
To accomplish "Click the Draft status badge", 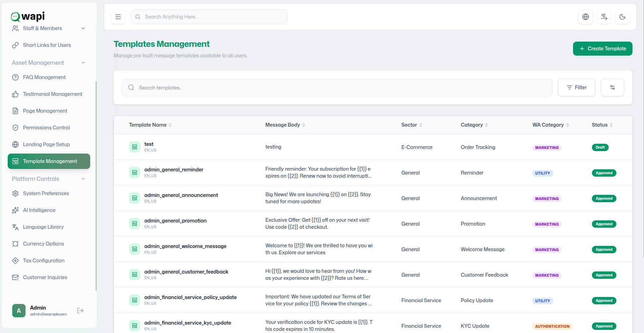I will click(x=600, y=147).
